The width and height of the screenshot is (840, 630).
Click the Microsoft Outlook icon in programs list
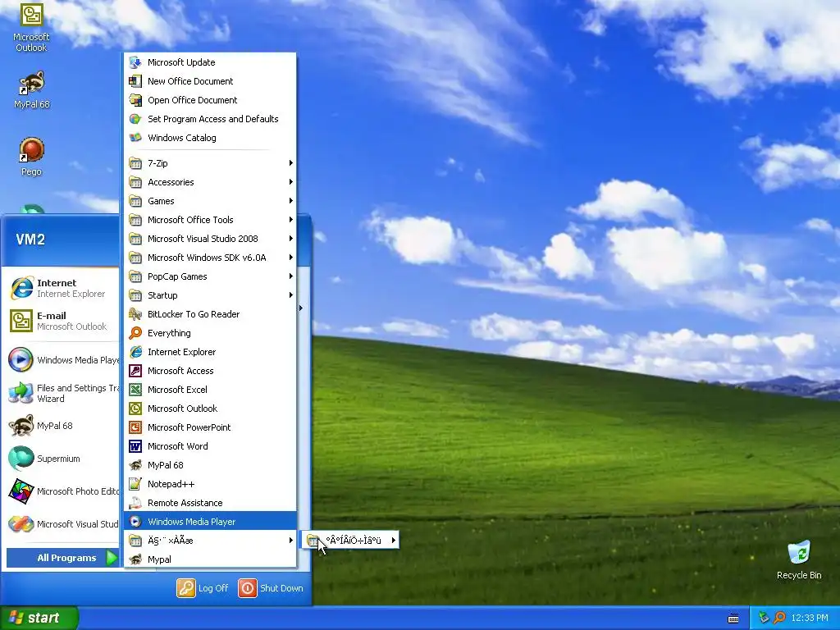(x=135, y=409)
